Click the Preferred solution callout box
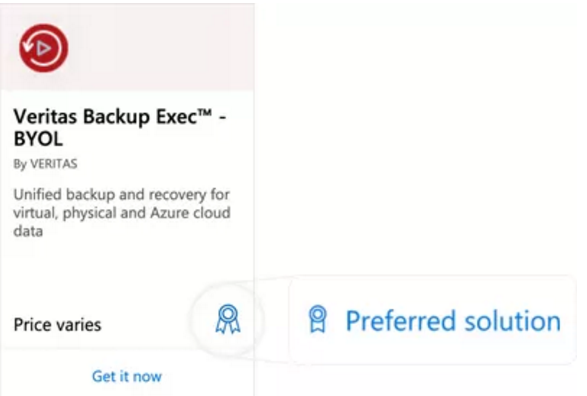This screenshot has height=396, width=587. pos(432,320)
